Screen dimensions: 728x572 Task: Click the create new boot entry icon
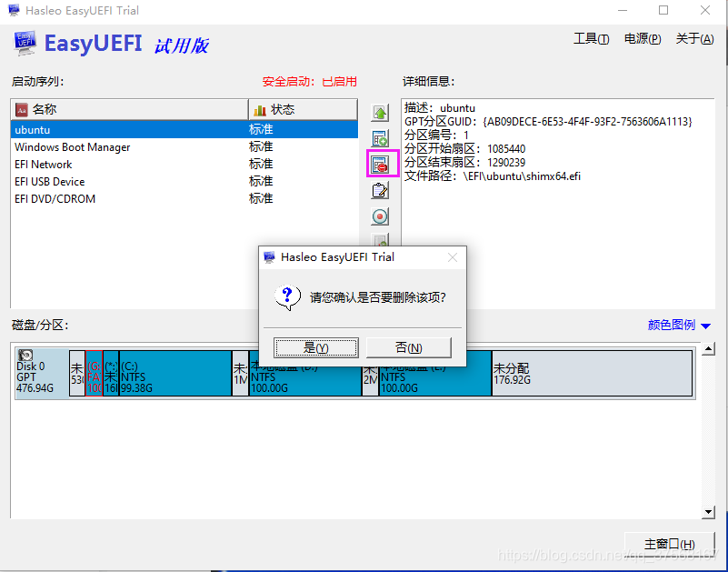[380, 138]
